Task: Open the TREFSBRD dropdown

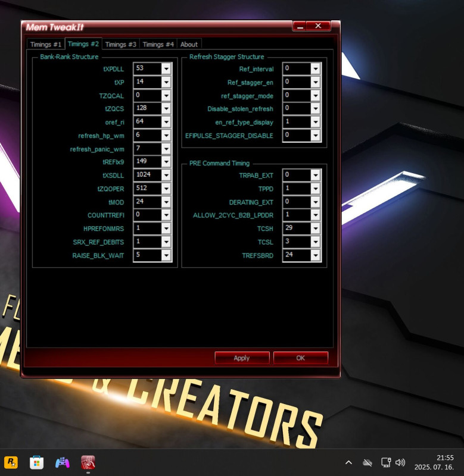Action: pos(316,255)
